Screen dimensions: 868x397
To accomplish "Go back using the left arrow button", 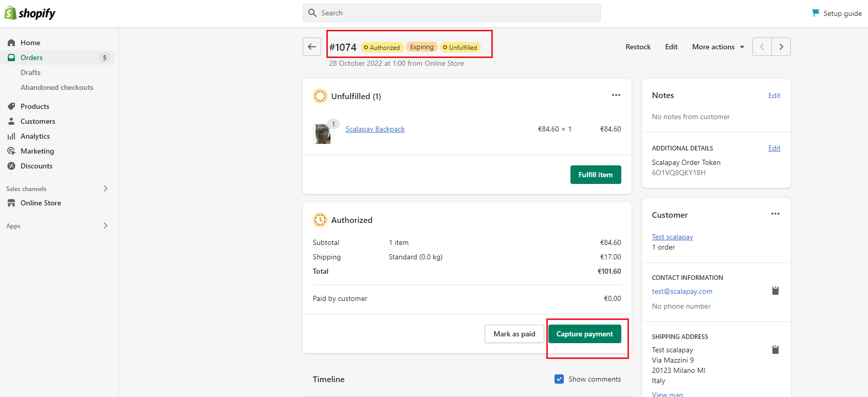I will 312,47.
